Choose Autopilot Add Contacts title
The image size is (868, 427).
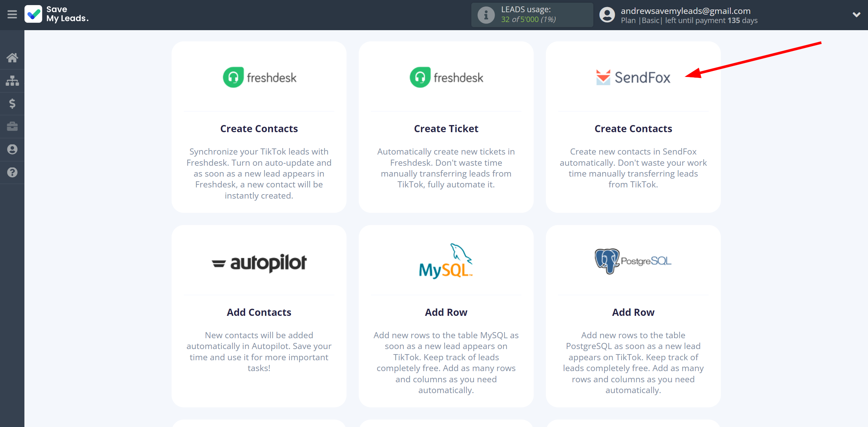259,312
